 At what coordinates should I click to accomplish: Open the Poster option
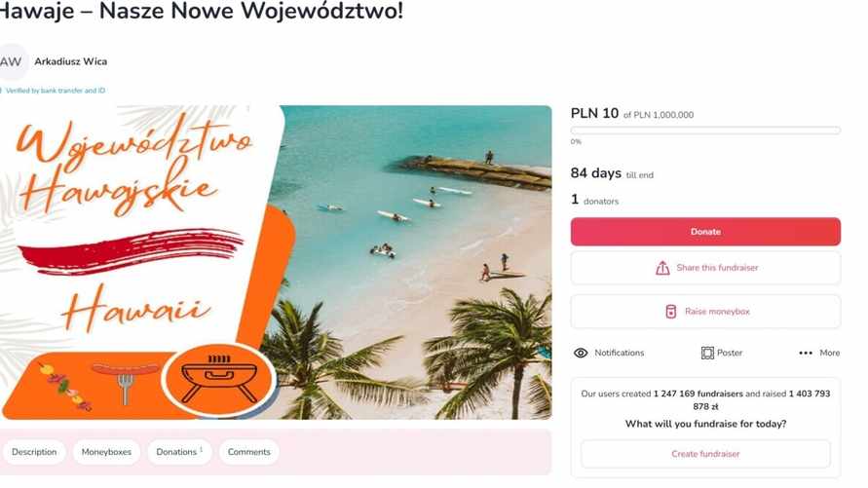pos(722,353)
